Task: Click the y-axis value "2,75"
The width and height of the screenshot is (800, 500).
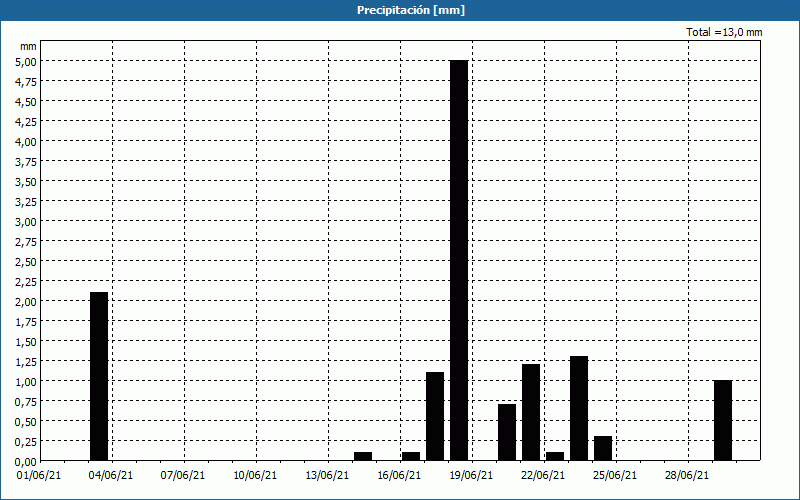Action: (x=26, y=241)
